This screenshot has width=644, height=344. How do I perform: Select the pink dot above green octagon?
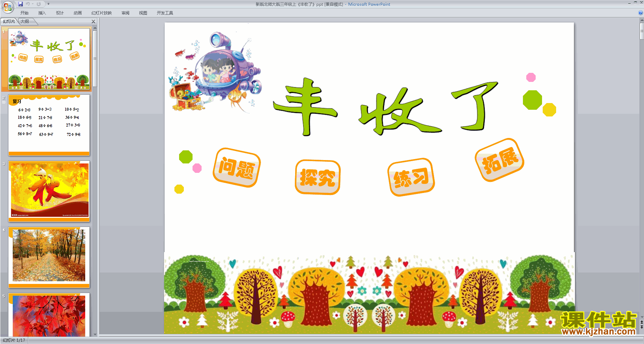[531, 78]
